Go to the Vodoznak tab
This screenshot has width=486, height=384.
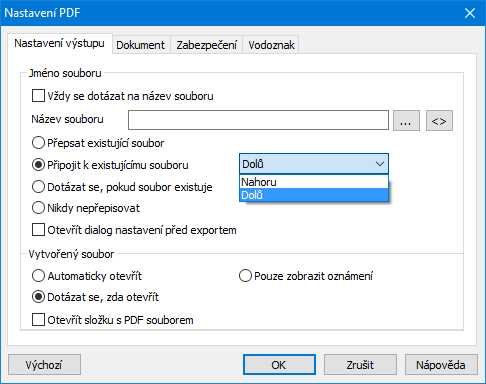(x=271, y=45)
